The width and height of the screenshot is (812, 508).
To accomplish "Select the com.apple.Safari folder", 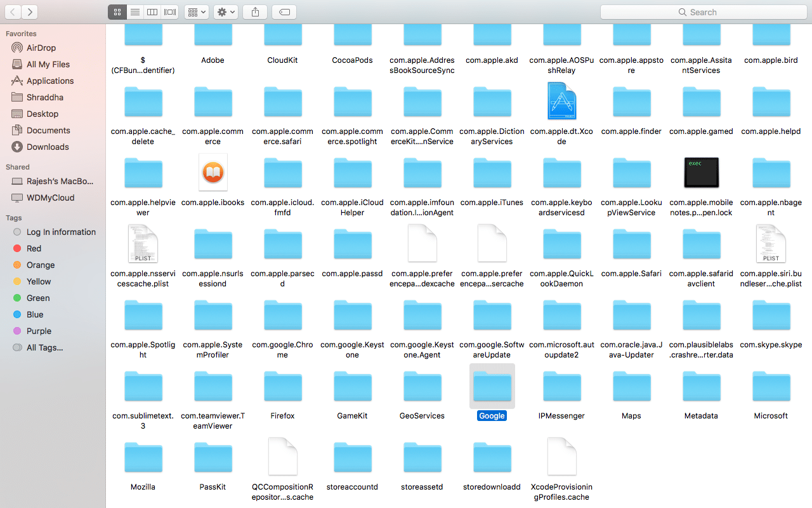I will (x=631, y=244).
